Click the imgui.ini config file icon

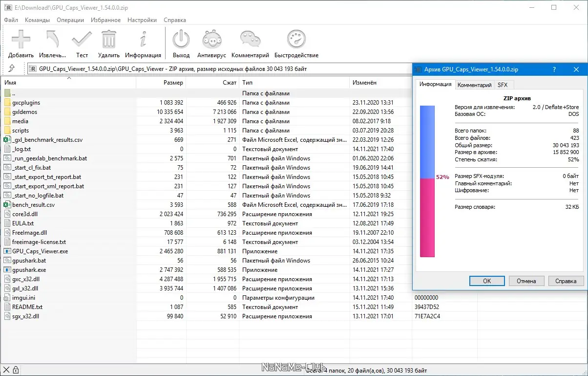7,298
